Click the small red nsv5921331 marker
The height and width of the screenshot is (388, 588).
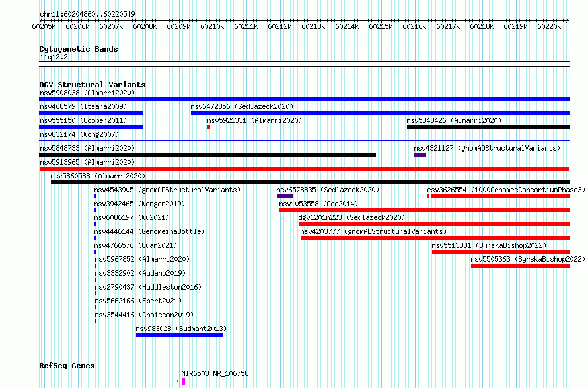click(x=209, y=127)
